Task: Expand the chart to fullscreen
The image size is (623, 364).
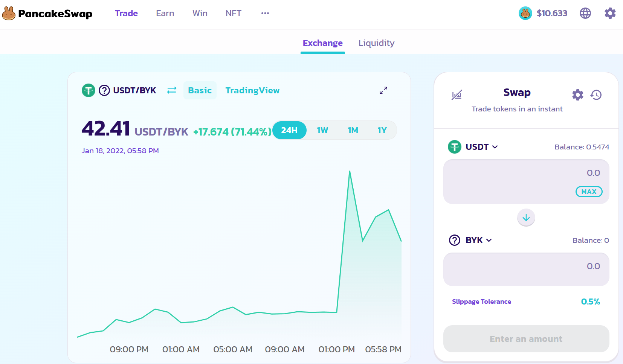Action: click(383, 90)
